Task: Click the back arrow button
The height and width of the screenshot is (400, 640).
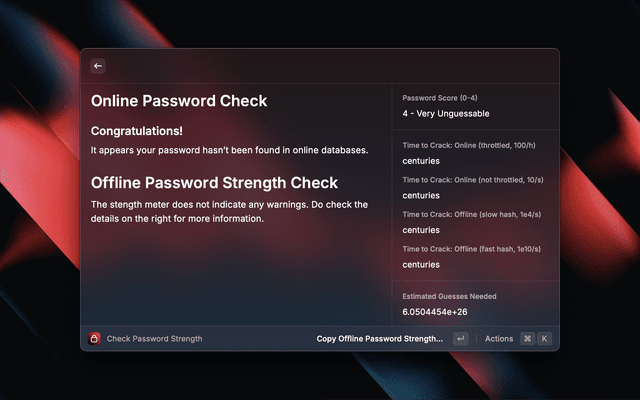Action: (98, 66)
